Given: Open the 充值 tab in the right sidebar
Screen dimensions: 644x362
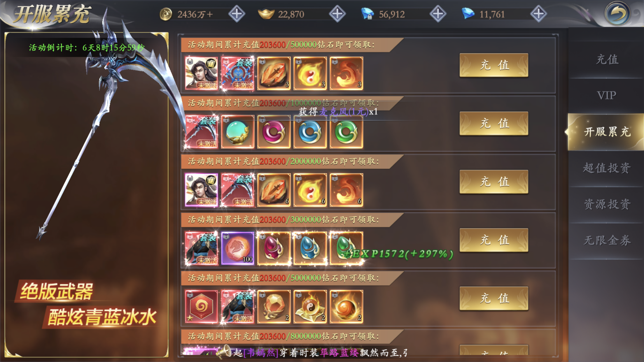Looking at the screenshot, I should pos(607,59).
